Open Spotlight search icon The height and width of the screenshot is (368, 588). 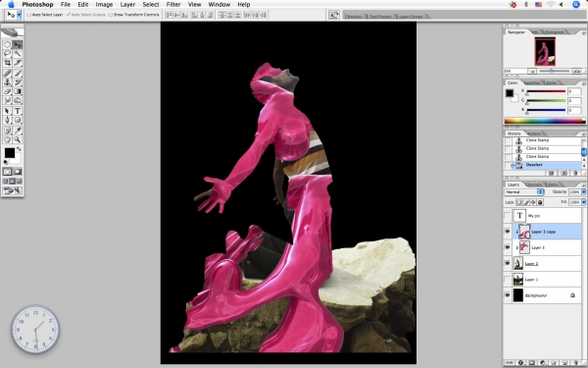pyautogui.click(x=576, y=5)
